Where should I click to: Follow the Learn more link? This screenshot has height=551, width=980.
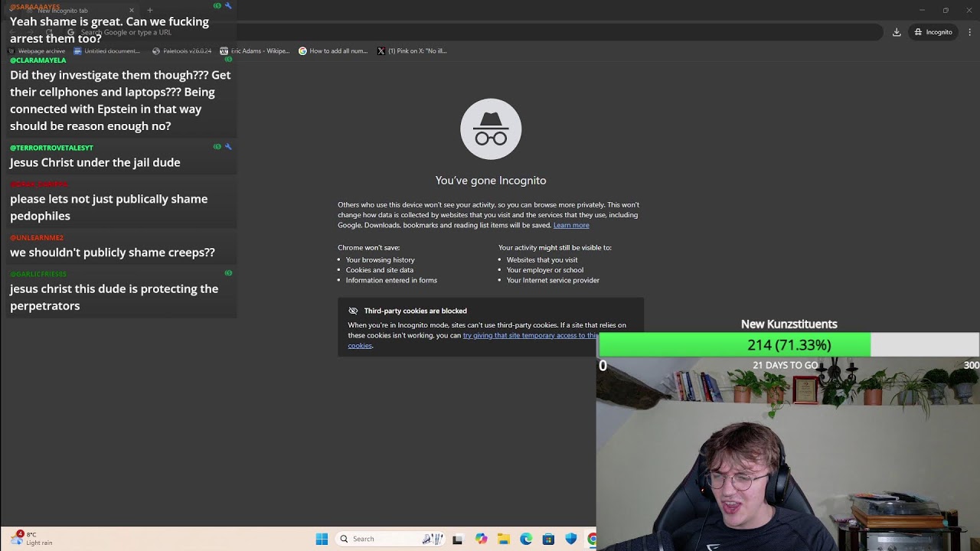[x=571, y=225]
